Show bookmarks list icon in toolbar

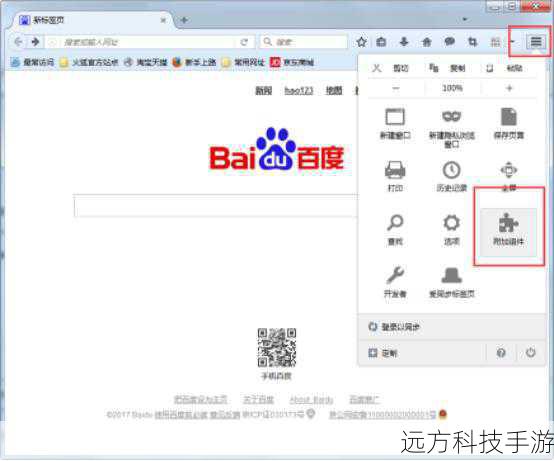[381, 42]
